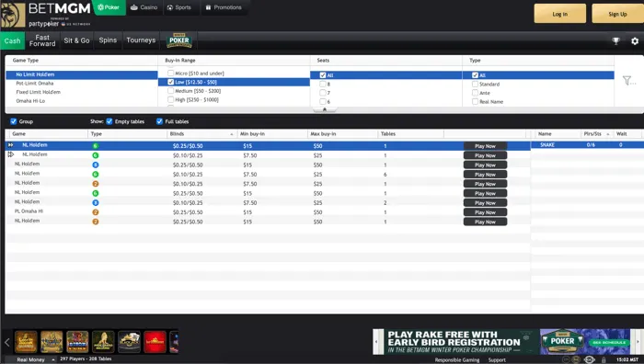Sort by the Blinds column header
Viewport: 644px width, 364px height.
(x=201, y=134)
